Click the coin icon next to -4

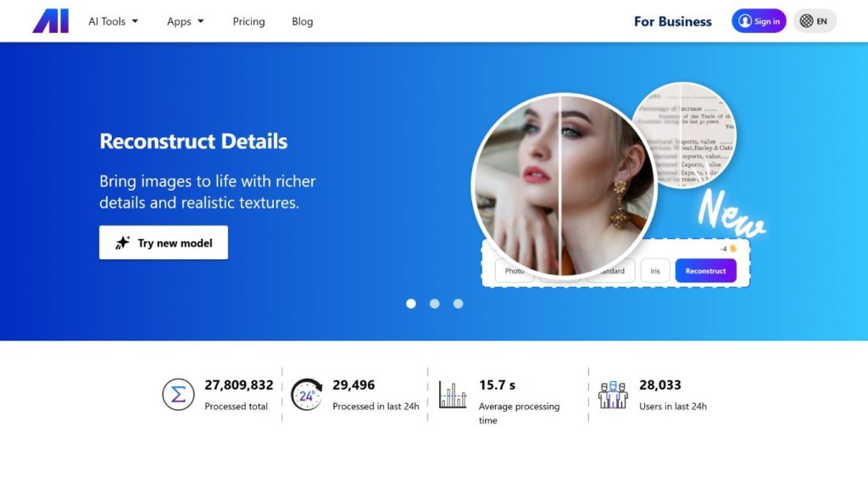coord(733,248)
